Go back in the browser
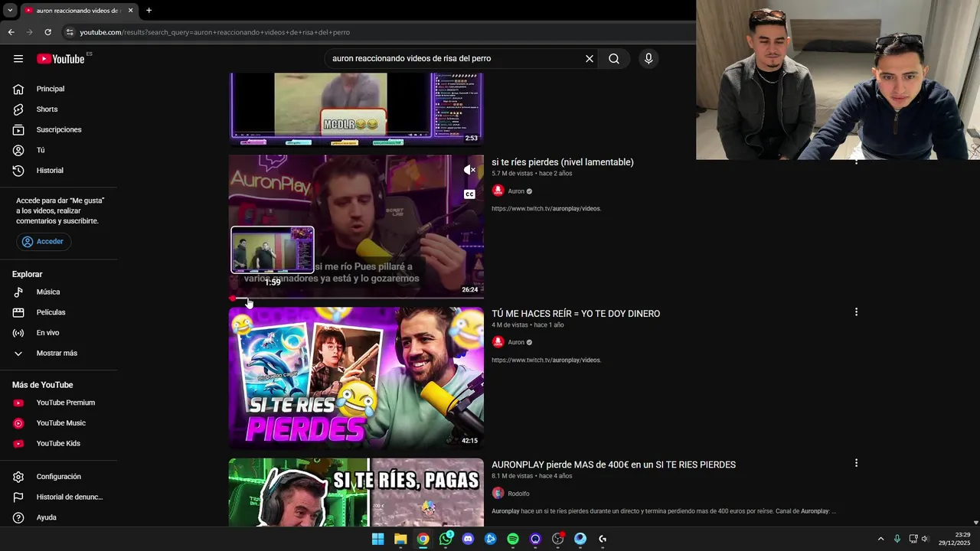The width and height of the screenshot is (980, 551). pos(11,32)
